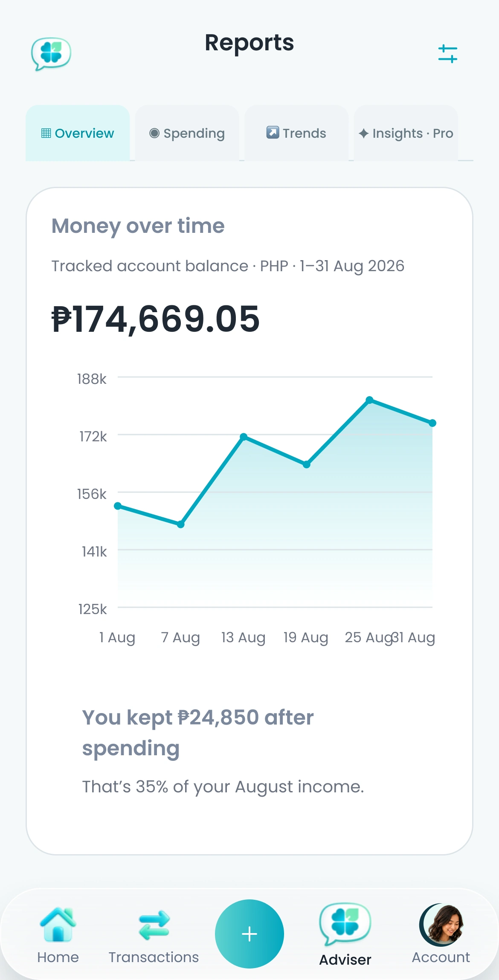Screen dimensions: 499x980
Task: Open Account profile photo
Action: point(441,925)
